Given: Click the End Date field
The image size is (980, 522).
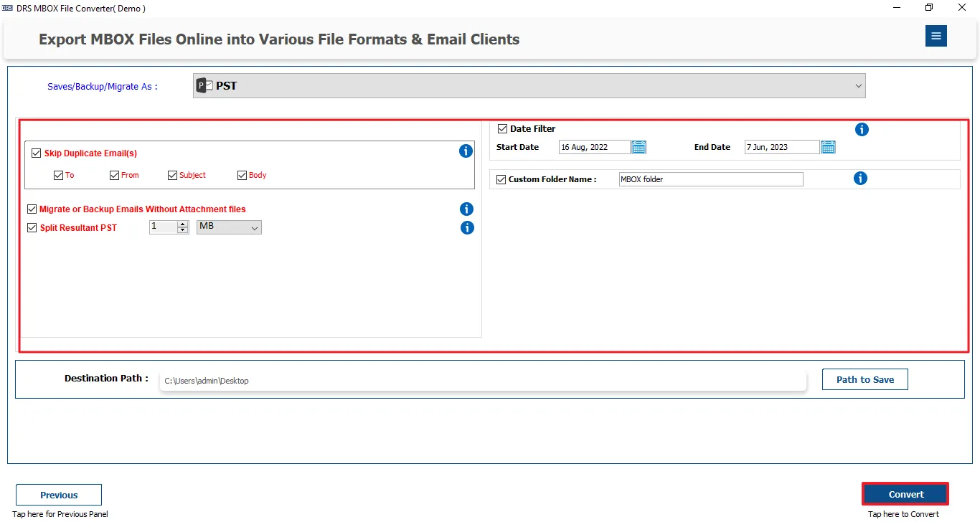Looking at the screenshot, I should [x=782, y=147].
